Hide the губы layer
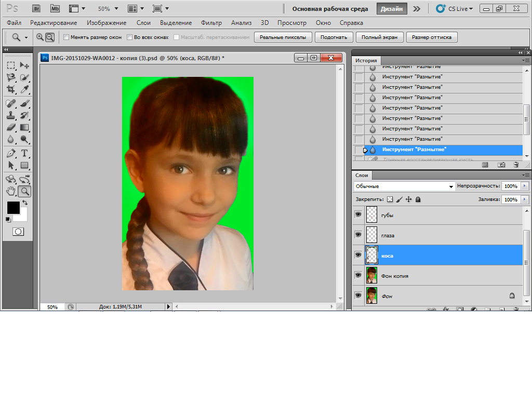 pyautogui.click(x=358, y=214)
